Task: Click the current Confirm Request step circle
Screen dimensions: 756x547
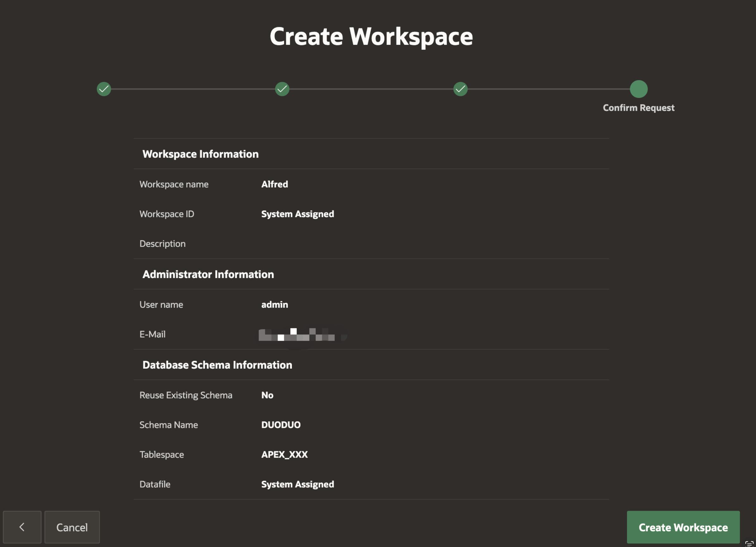Action: click(x=638, y=89)
